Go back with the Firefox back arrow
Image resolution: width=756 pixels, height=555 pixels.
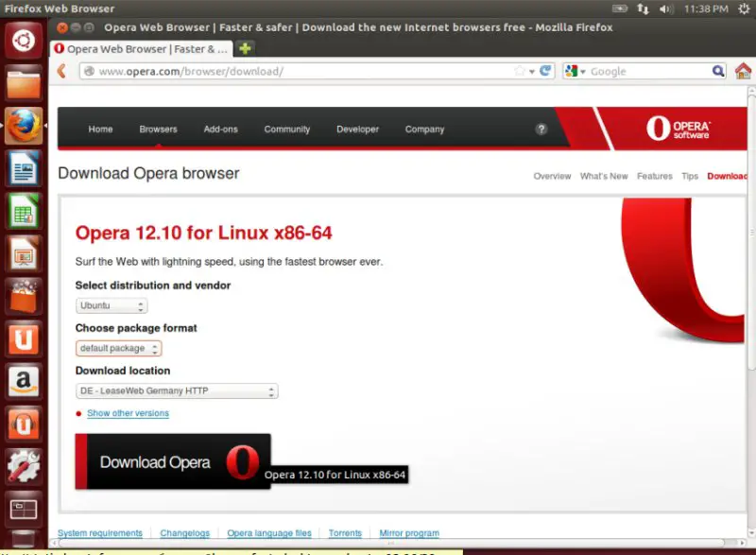[61, 71]
